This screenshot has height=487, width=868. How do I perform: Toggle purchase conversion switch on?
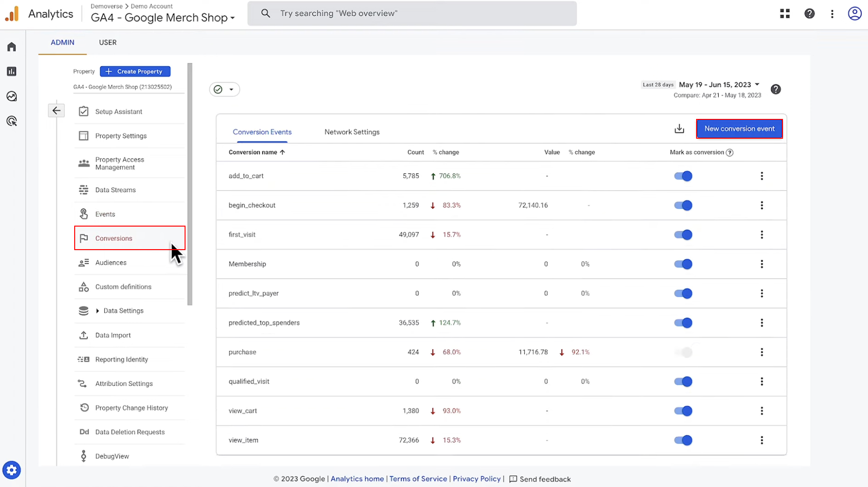(683, 352)
